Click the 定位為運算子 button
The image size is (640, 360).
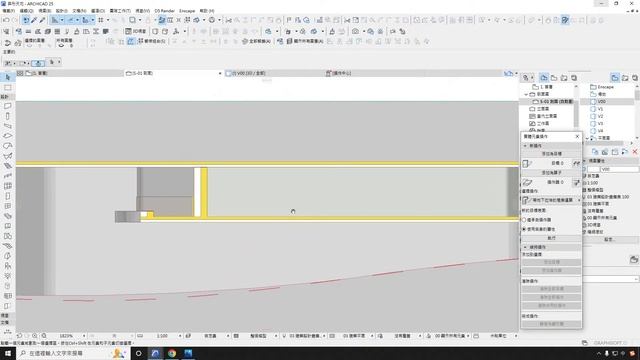click(x=551, y=173)
